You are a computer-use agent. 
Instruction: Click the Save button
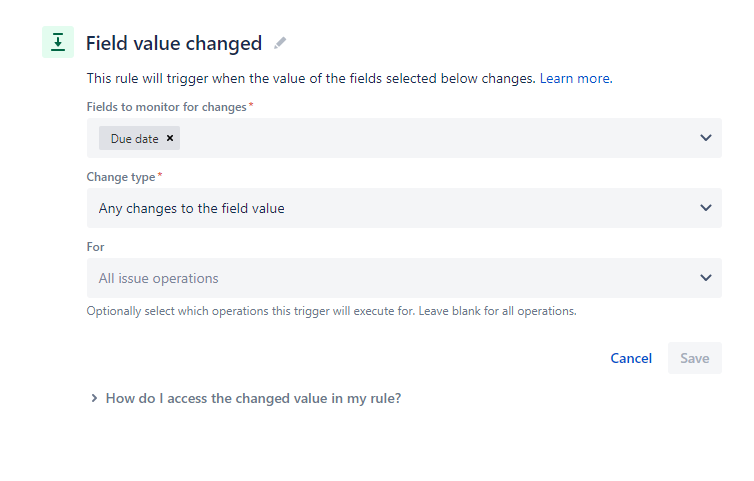[x=694, y=358]
